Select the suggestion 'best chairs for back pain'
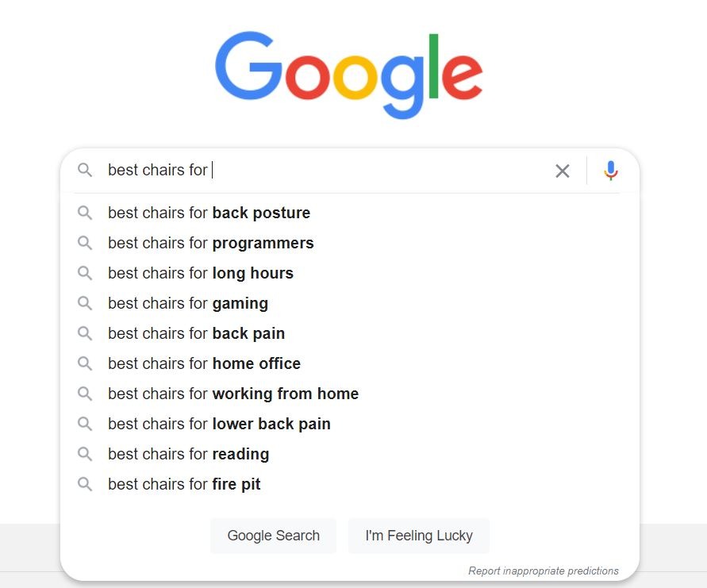This screenshot has width=707, height=588. point(195,333)
